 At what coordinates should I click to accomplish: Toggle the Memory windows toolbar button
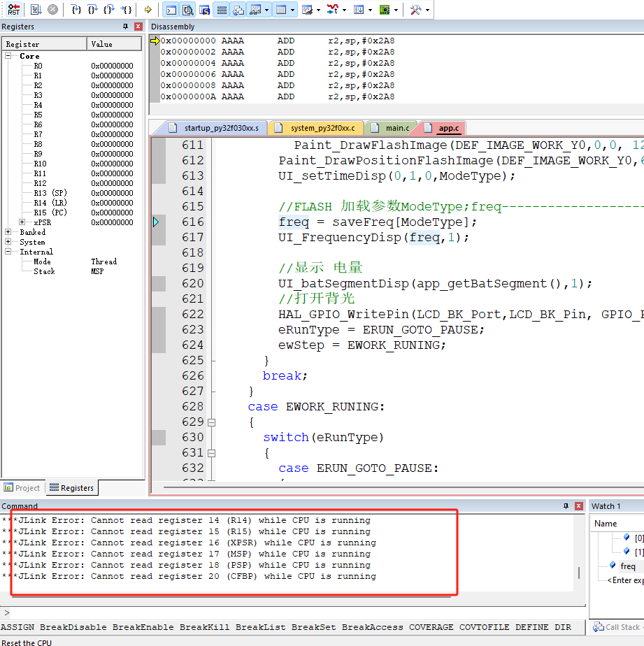[x=281, y=10]
